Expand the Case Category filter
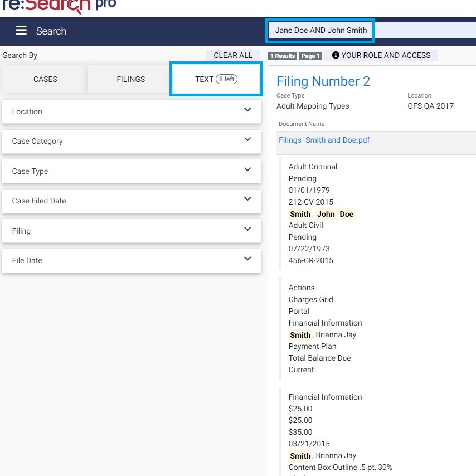Screen dimensions: 476x476 131,141
